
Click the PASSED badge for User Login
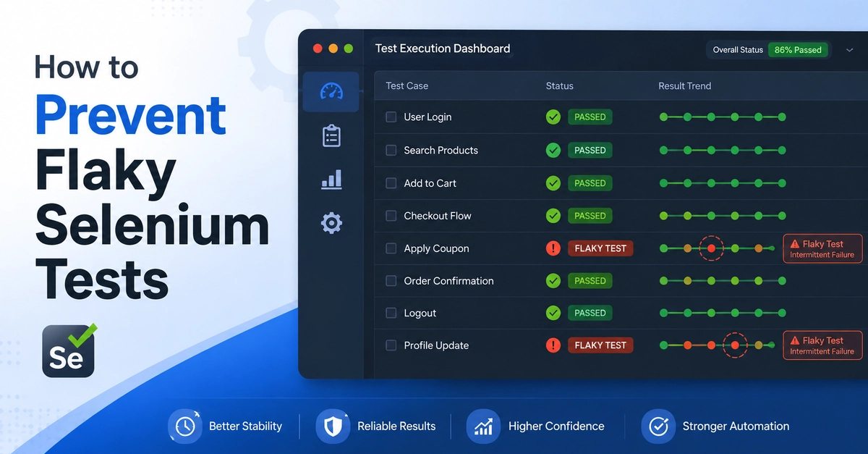[x=590, y=117]
